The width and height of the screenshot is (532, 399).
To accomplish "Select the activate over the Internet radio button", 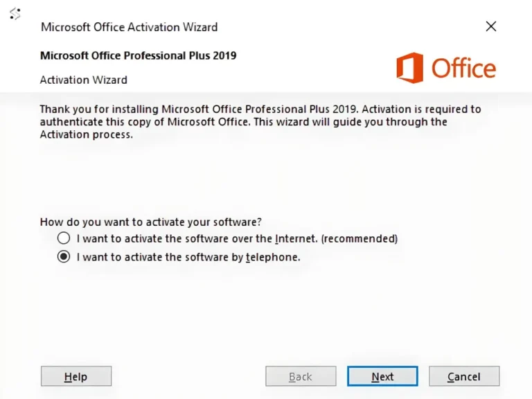I will pyautogui.click(x=64, y=238).
